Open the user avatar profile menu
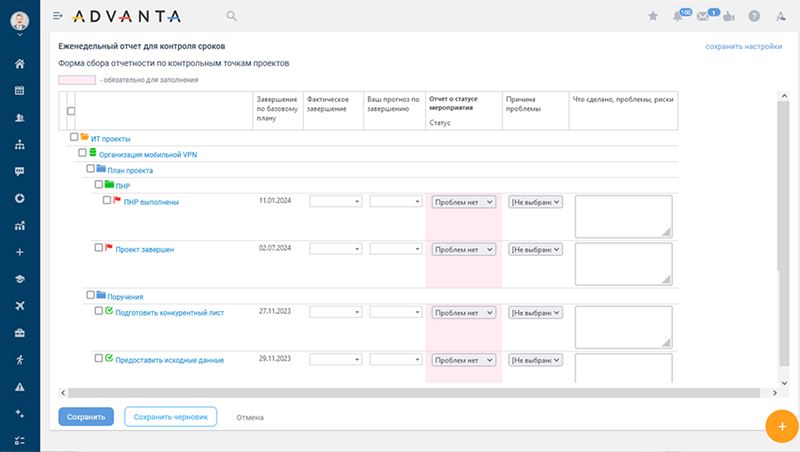 [x=19, y=19]
